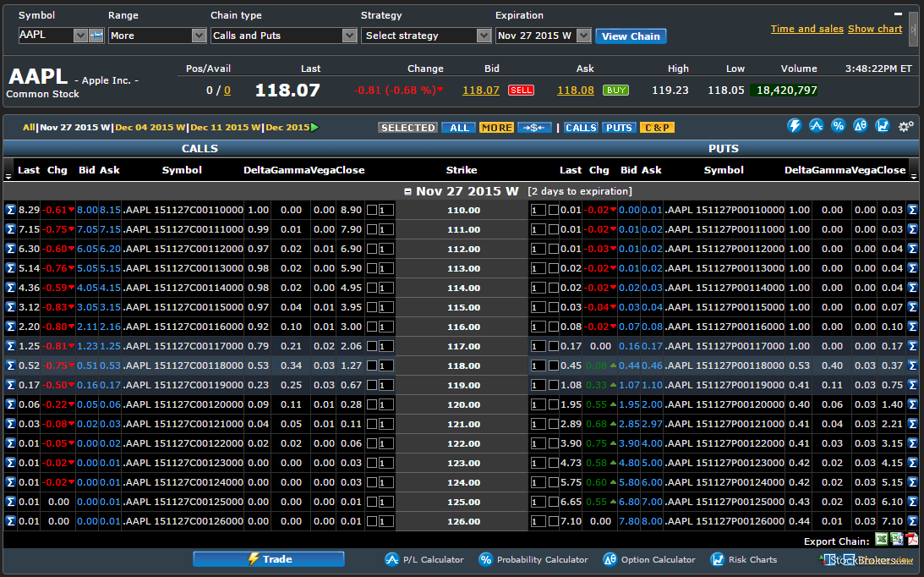The image size is (924, 577).
Task: Tick the call checkbox for strike 125.00
Action: [x=371, y=502]
